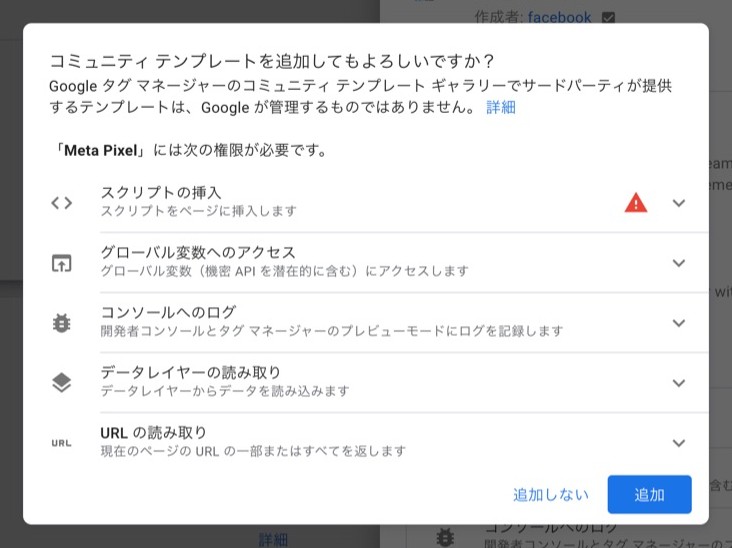This screenshot has width=732, height=548.
Task: Expand the グローバル変数へのアクセス permission
Action: (679, 263)
